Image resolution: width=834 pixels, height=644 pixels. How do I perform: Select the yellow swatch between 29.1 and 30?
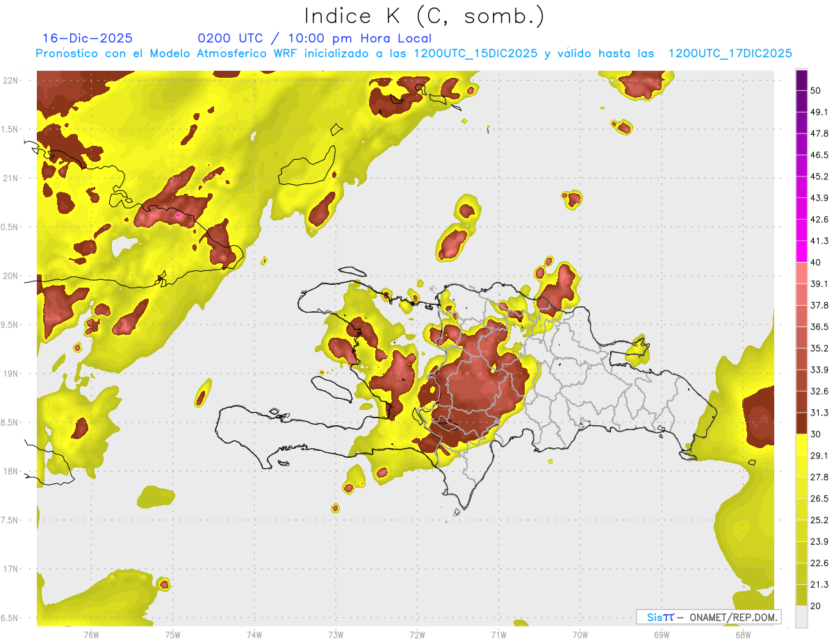pyautogui.click(x=802, y=445)
